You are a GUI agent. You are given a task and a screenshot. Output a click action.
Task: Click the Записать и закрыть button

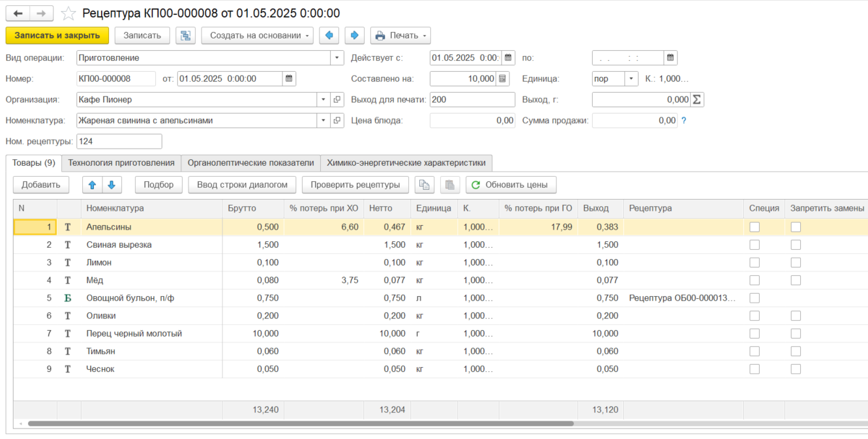click(57, 35)
